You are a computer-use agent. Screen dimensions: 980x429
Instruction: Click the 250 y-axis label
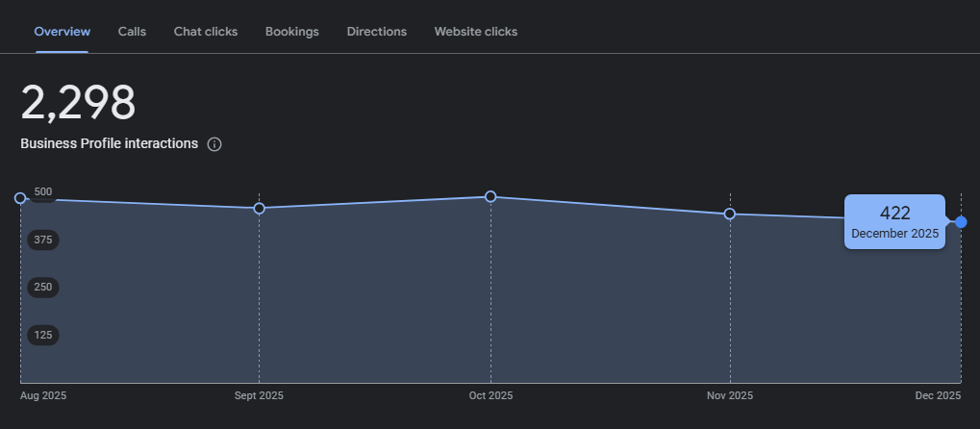tap(43, 287)
